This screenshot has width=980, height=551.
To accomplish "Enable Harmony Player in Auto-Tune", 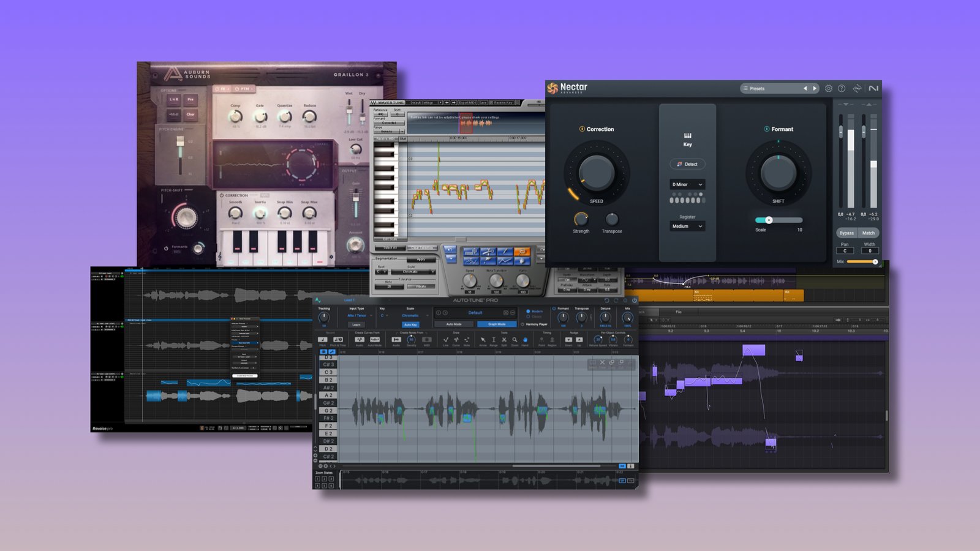I will click(x=522, y=324).
